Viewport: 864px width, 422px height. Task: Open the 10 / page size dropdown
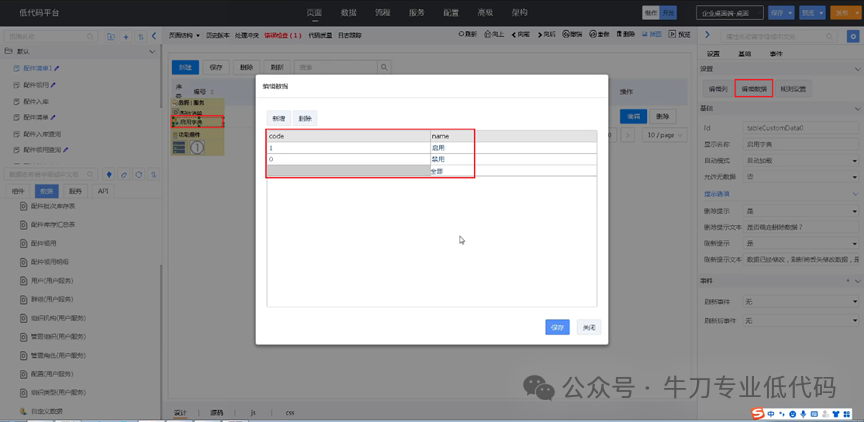click(666, 135)
